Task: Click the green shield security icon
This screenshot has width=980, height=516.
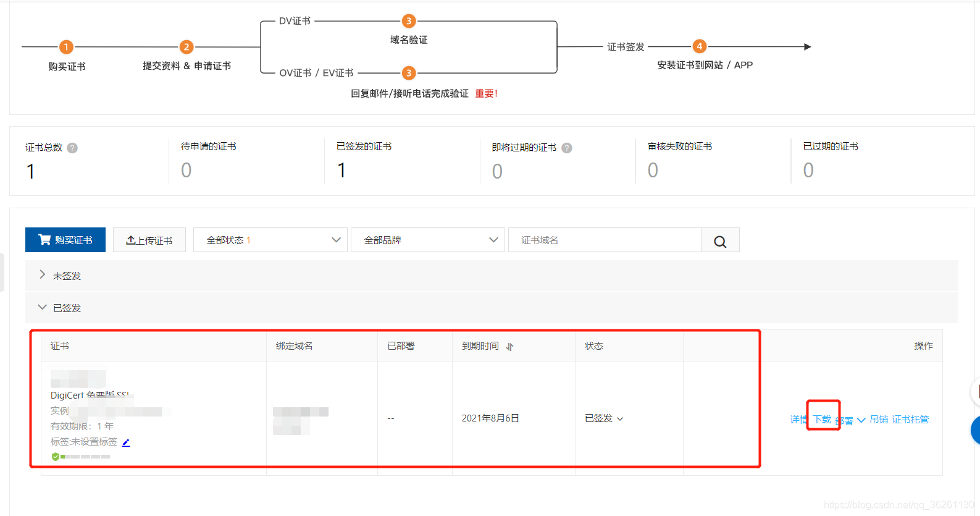Action: tap(56, 457)
